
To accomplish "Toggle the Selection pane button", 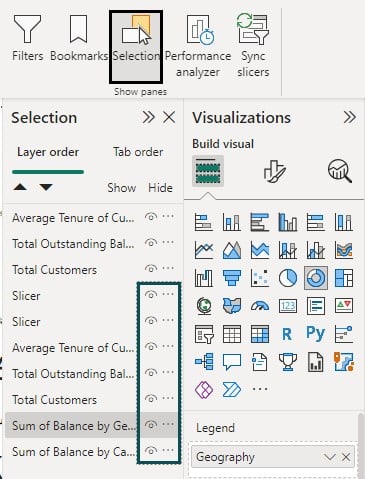I will point(136,47).
